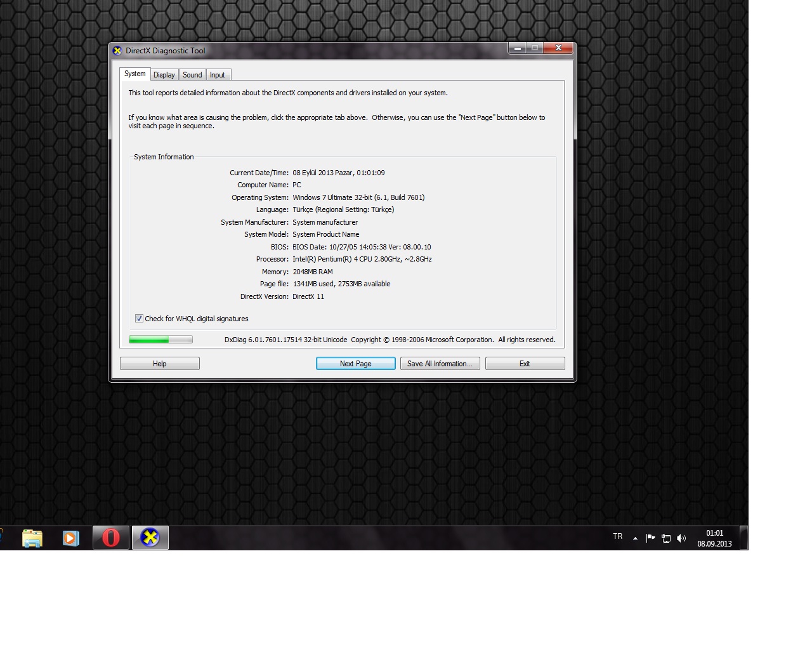Click Save All Information button
The width and height of the screenshot is (812, 650).
pyautogui.click(x=440, y=364)
